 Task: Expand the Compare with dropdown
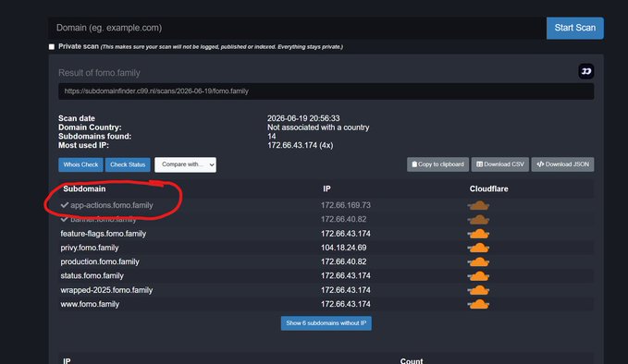(185, 164)
